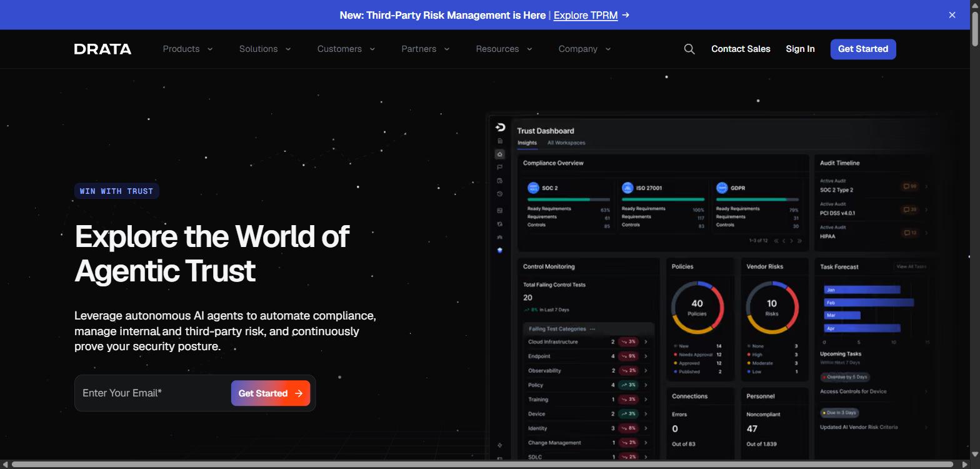Open the Customers dropdown

click(x=346, y=49)
